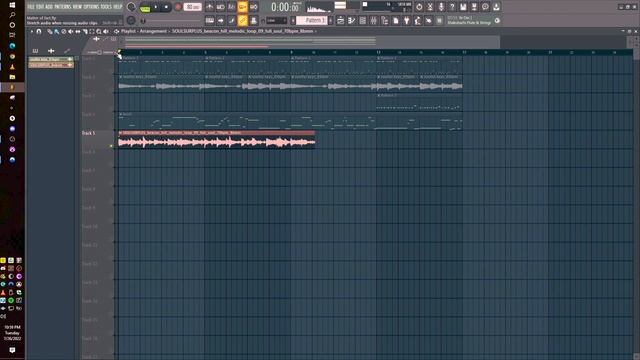Image resolution: width=640 pixels, height=360 pixels.
Task: Select the Mute tool in playlist toolbar
Action: 70,31
